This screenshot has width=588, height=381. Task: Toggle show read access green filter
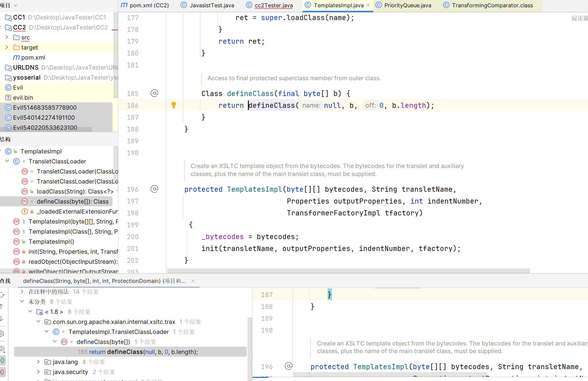point(2,360)
